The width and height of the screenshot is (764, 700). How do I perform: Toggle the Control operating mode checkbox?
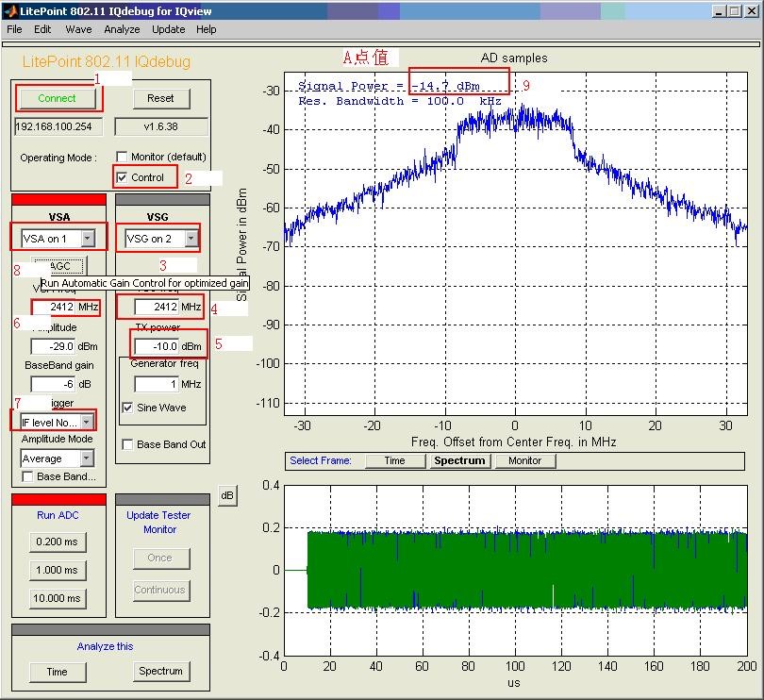pos(122,177)
